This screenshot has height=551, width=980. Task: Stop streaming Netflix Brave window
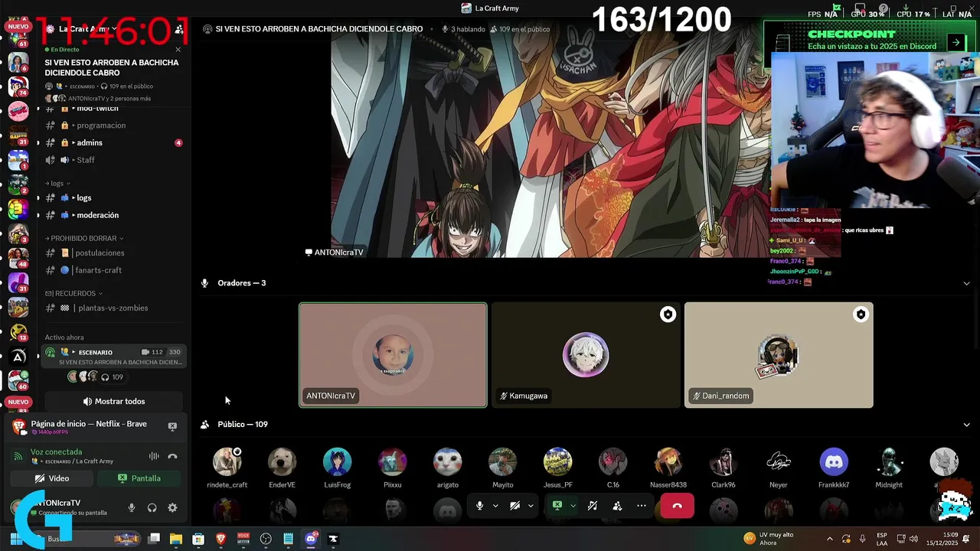tap(172, 426)
